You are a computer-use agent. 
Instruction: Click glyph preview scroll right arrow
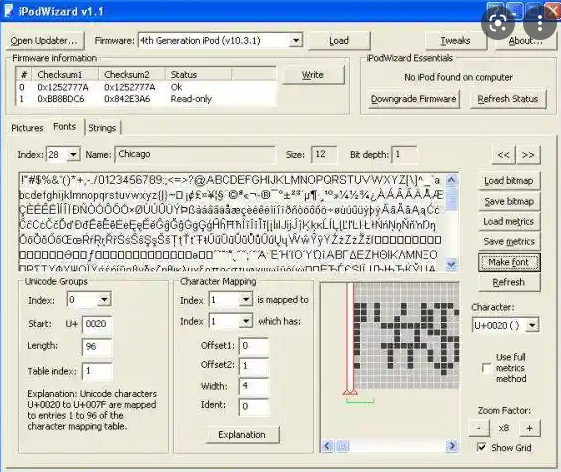[x=452, y=446]
